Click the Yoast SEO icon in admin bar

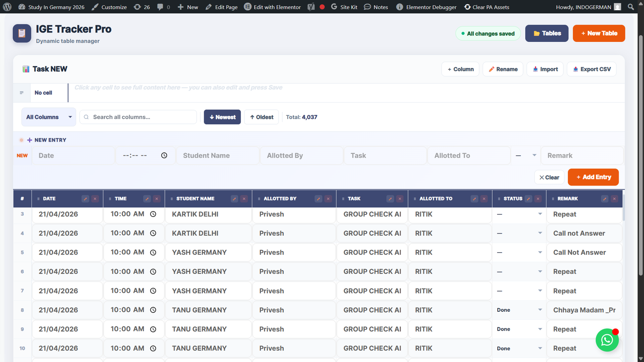point(310,7)
